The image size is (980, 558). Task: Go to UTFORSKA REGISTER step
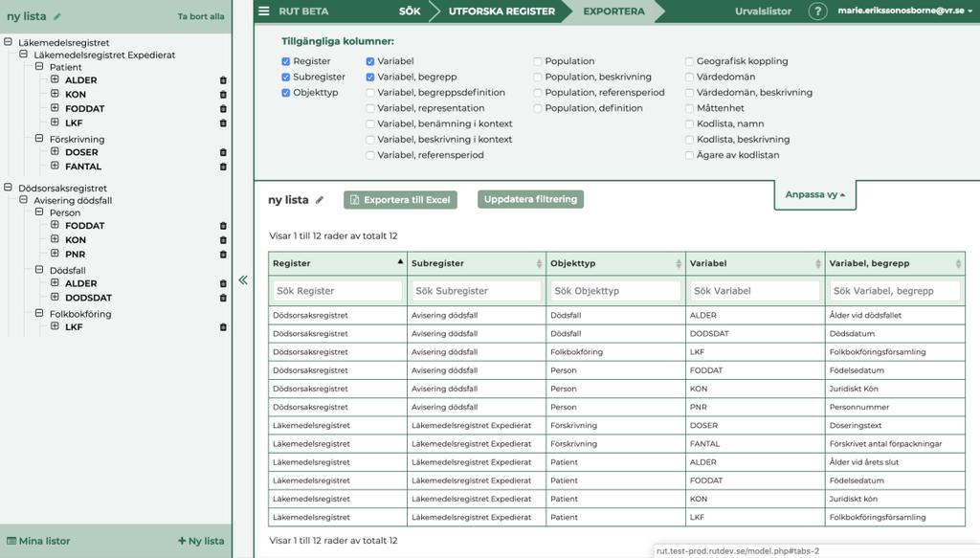coord(501,11)
